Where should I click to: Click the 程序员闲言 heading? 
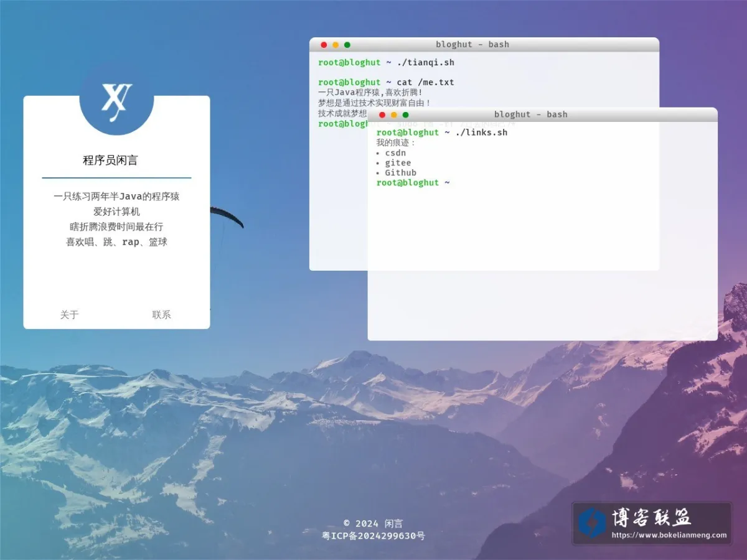click(x=111, y=161)
